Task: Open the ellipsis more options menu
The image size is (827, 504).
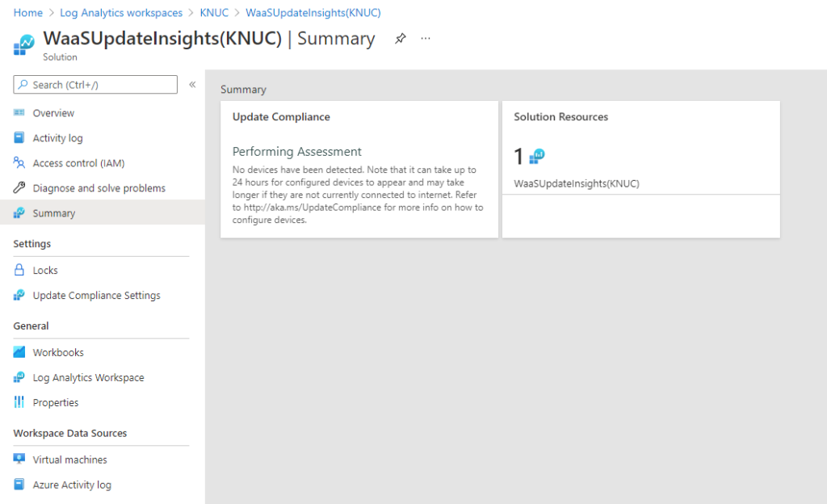Action: [426, 39]
